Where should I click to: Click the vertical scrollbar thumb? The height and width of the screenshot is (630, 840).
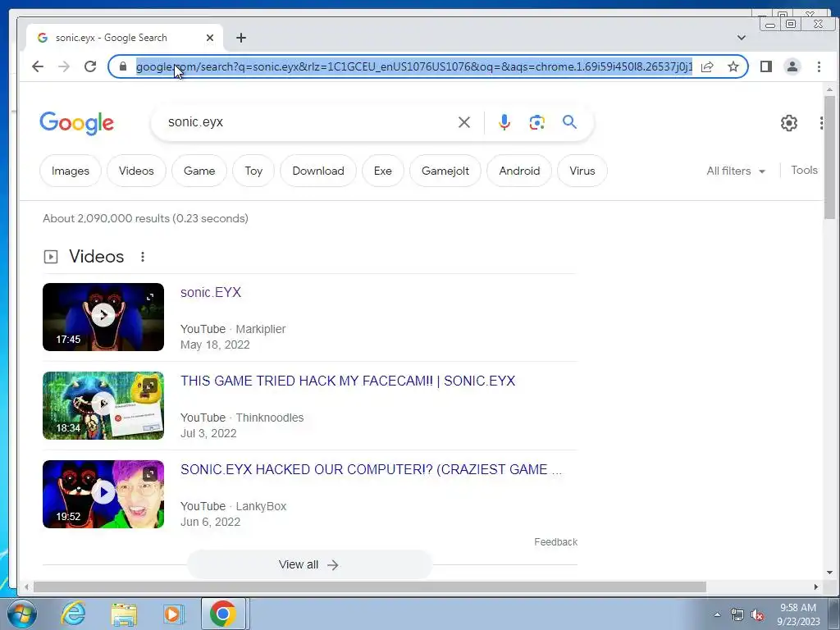pyautogui.click(x=829, y=157)
